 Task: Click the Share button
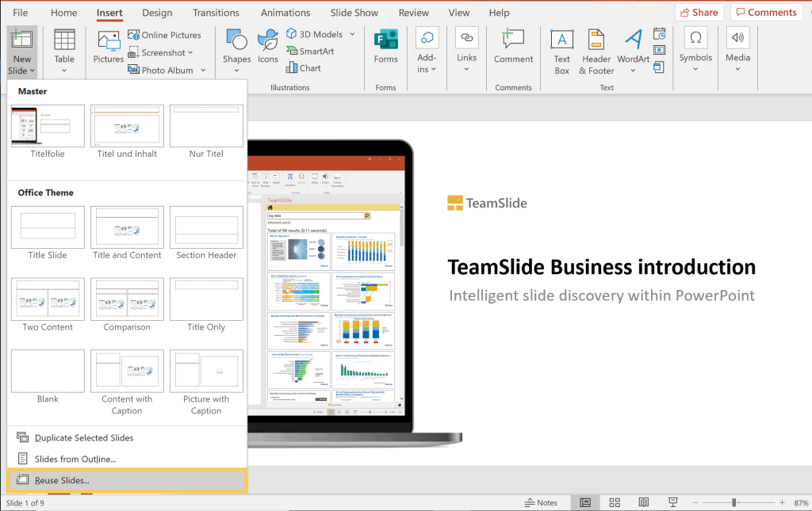pyautogui.click(x=699, y=13)
